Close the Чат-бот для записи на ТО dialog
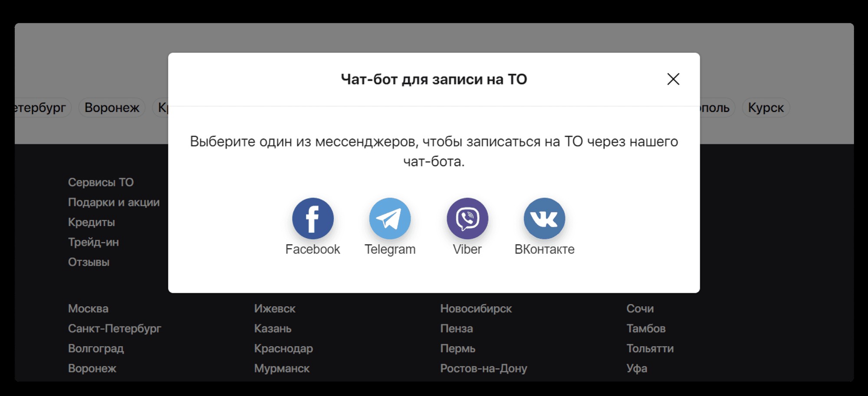Screen dimensions: 868x396 (x=673, y=79)
